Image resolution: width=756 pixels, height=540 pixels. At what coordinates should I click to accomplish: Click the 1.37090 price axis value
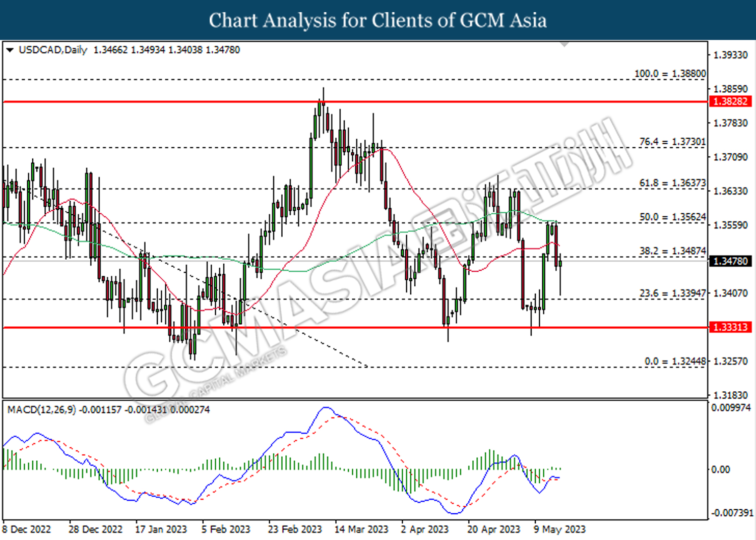[x=730, y=157]
